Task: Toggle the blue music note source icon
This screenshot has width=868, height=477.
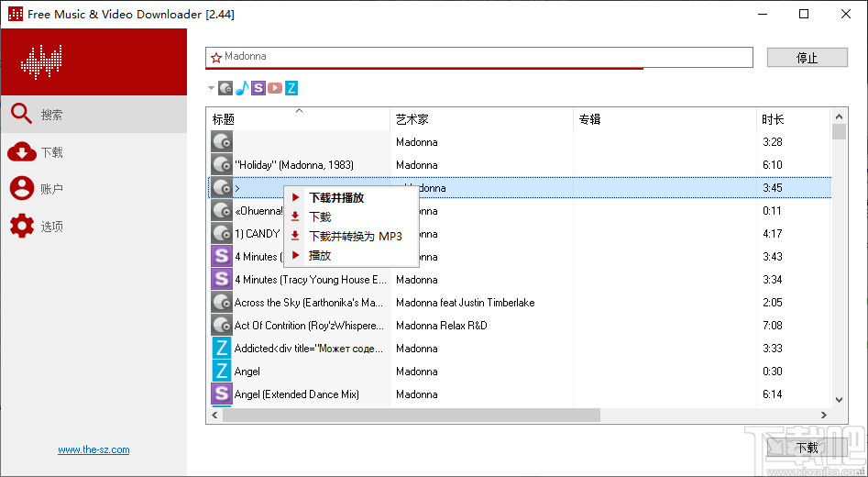Action: [242, 87]
